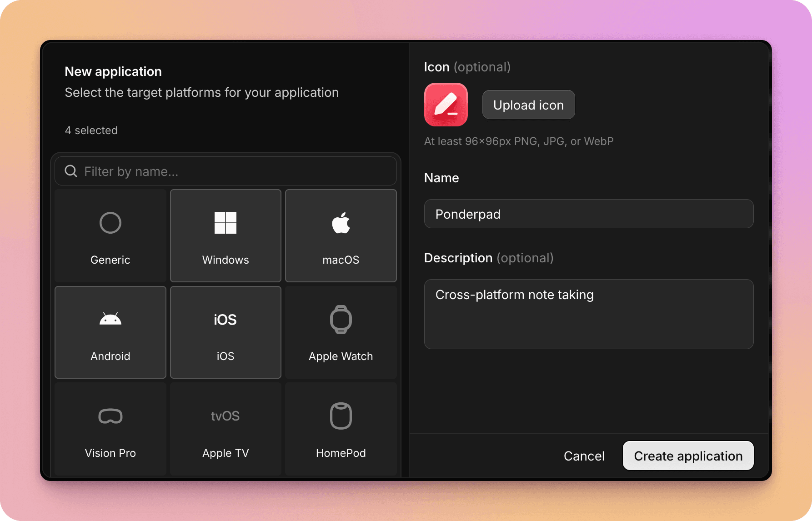This screenshot has height=521, width=812.
Task: Click the Apple TV tvOS icon
Action: (226, 416)
